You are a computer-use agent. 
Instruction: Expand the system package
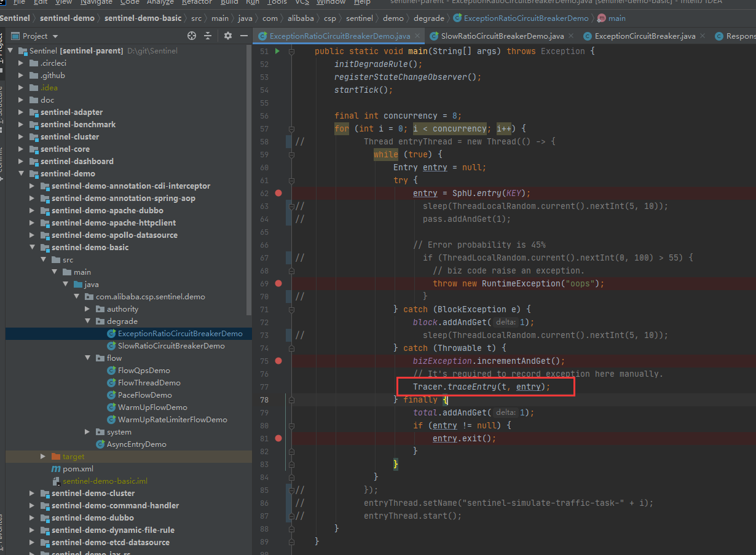(x=88, y=431)
